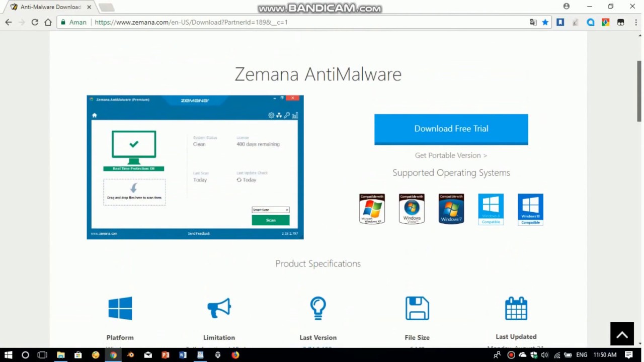Open the Chrome three-dot menu
Image resolution: width=644 pixels, height=362 pixels.
pyautogui.click(x=635, y=22)
